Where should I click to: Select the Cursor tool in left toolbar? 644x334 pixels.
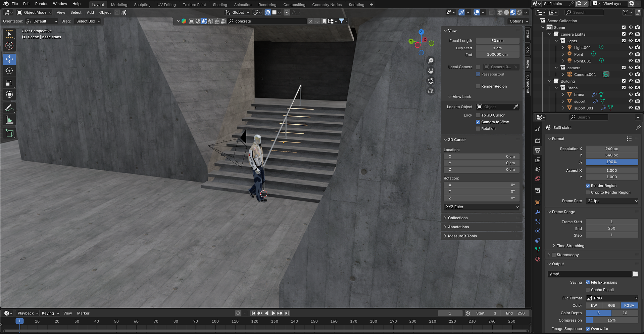click(9, 46)
